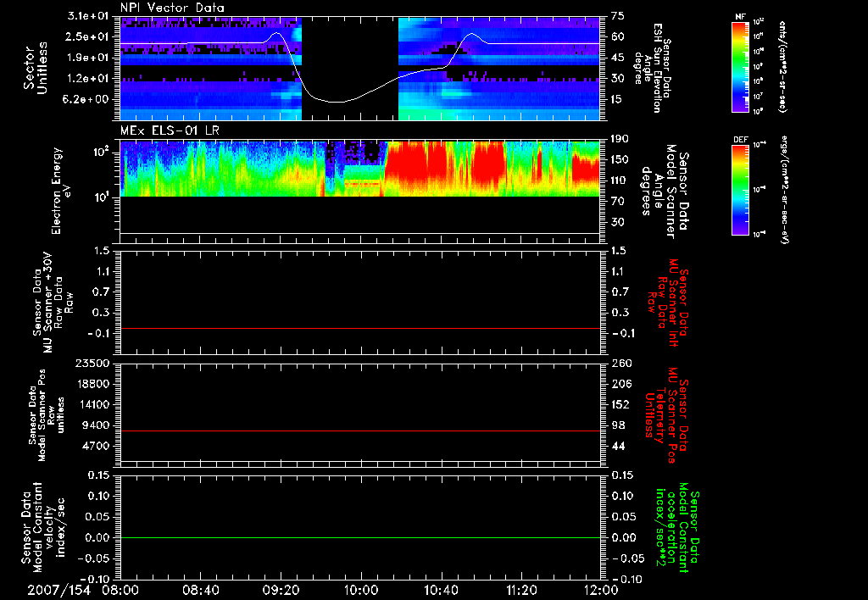Click the '190' scanner angle tick label
The height and width of the screenshot is (600, 868).
click(x=621, y=139)
